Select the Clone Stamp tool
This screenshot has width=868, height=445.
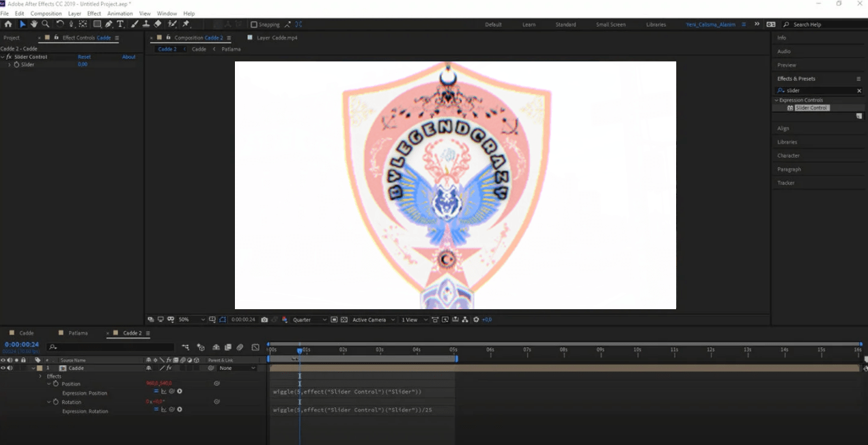146,24
